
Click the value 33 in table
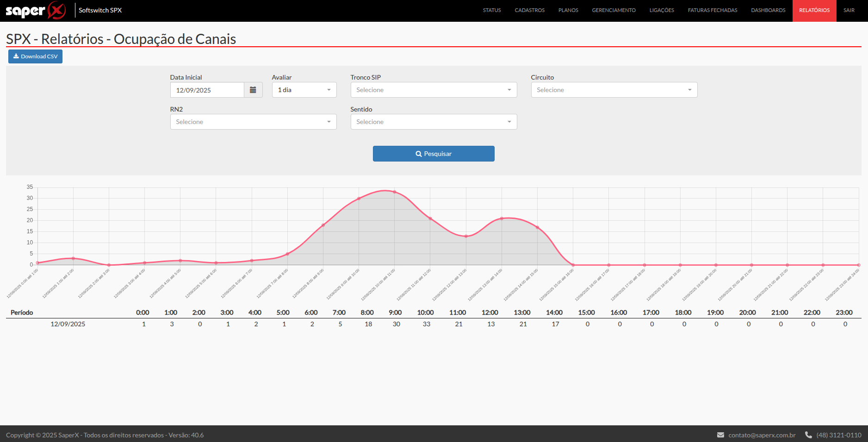427,324
